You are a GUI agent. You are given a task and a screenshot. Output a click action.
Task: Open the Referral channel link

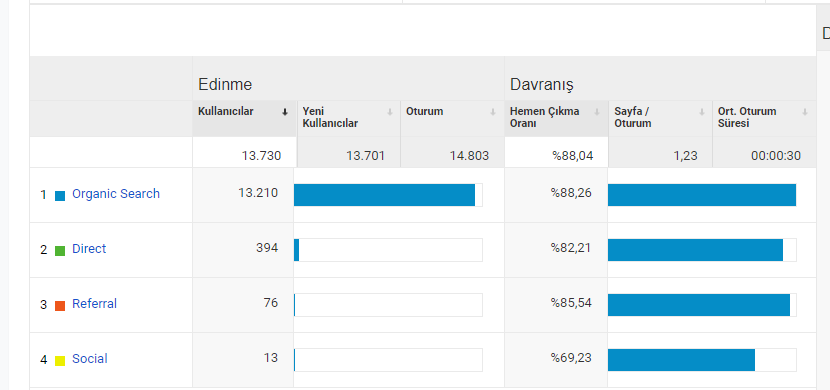(94, 304)
